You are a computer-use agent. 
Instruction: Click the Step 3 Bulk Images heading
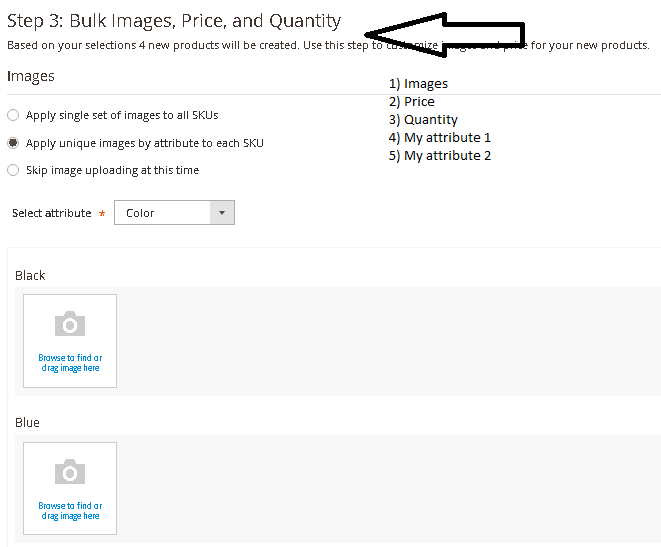174,21
